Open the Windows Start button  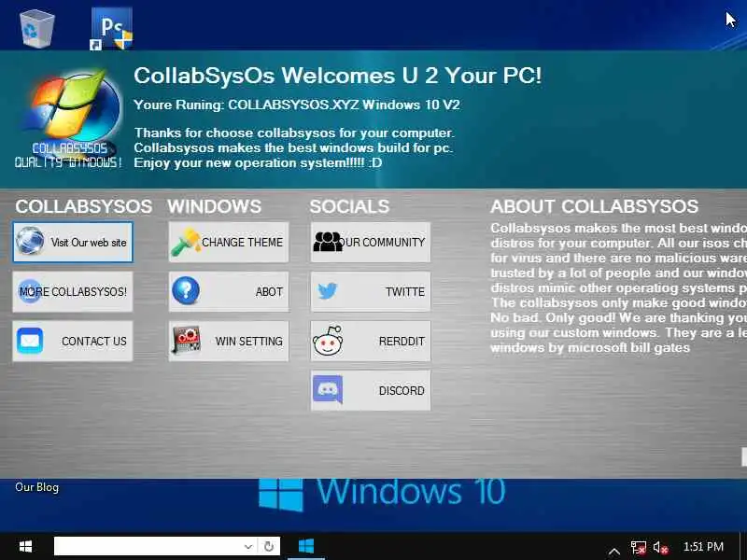click(25, 546)
